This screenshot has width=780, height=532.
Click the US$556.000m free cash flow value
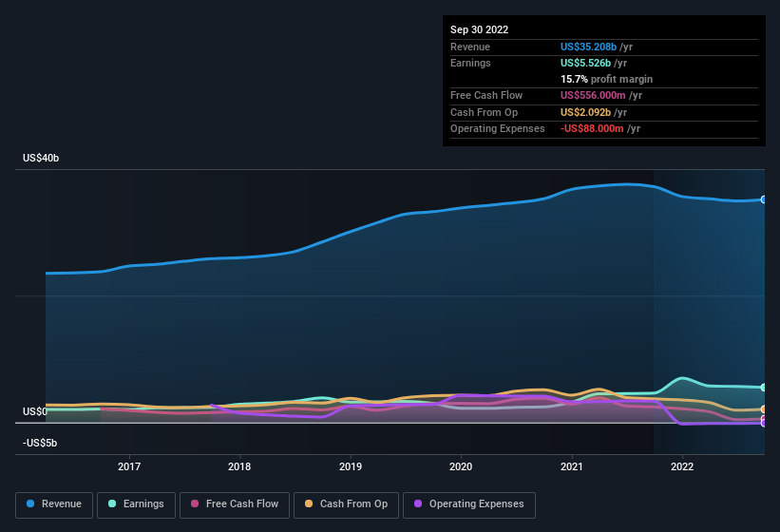(x=593, y=95)
